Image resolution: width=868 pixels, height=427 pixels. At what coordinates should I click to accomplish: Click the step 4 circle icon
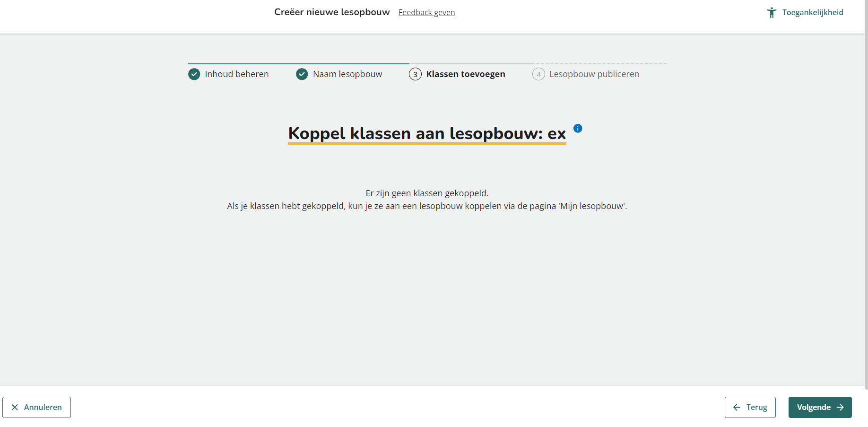(538, 74)
